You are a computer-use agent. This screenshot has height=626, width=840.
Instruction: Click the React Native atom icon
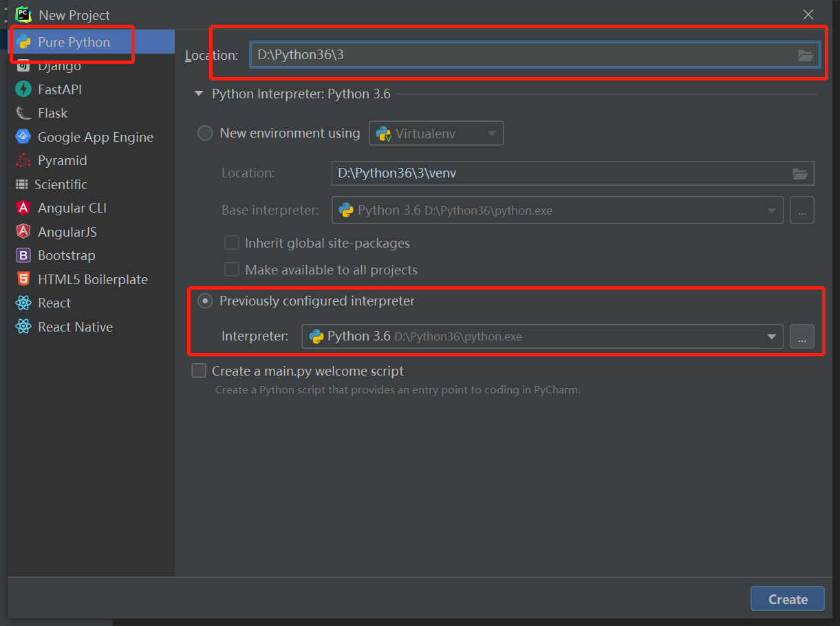coord(24,327)
